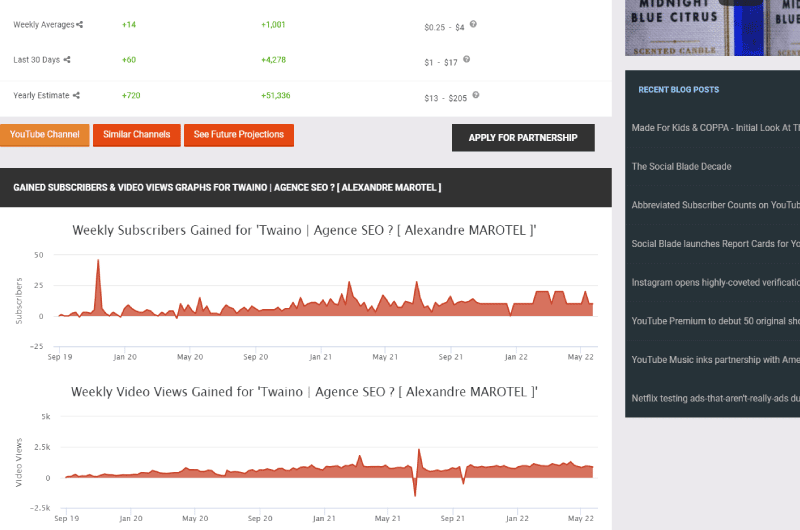Click the Recent Blog Posts heading

[679, 90]
